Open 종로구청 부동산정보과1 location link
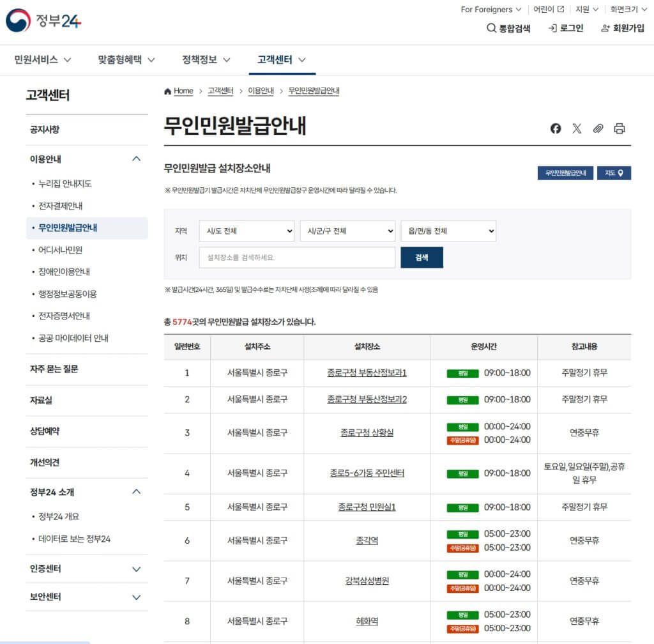 point(367,372)
